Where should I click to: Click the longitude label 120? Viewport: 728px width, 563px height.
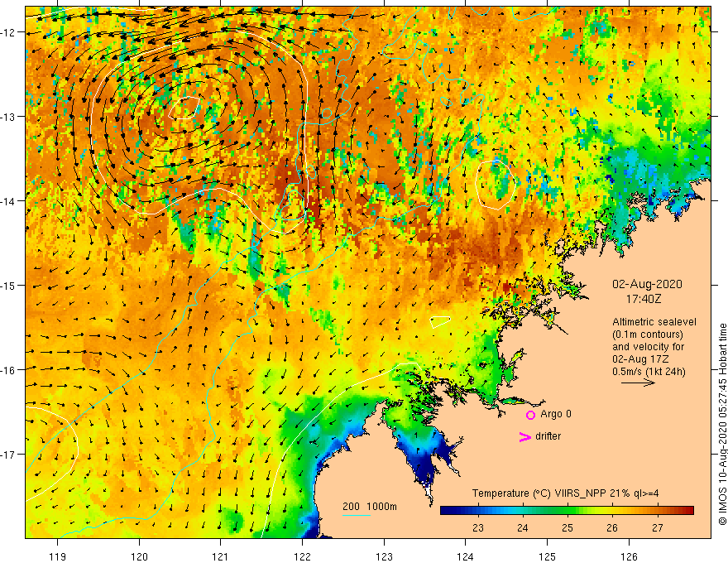pyautogui.click(x=139, y=556)
